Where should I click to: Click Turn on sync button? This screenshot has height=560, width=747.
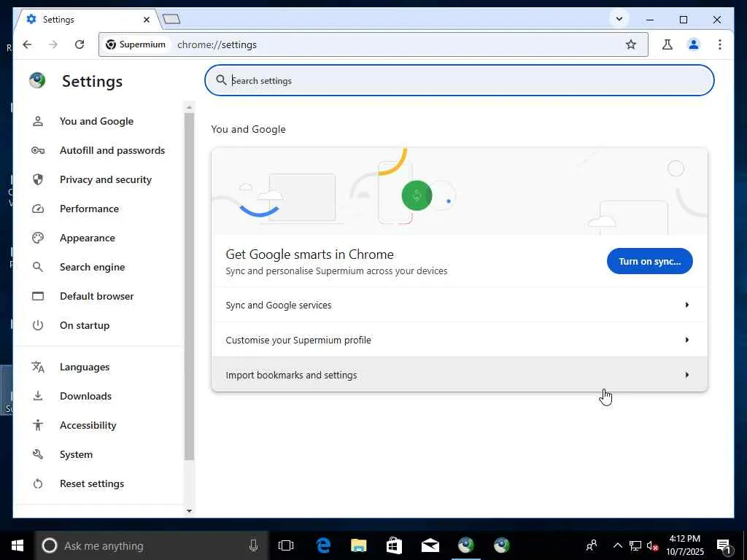coord(649,261)
